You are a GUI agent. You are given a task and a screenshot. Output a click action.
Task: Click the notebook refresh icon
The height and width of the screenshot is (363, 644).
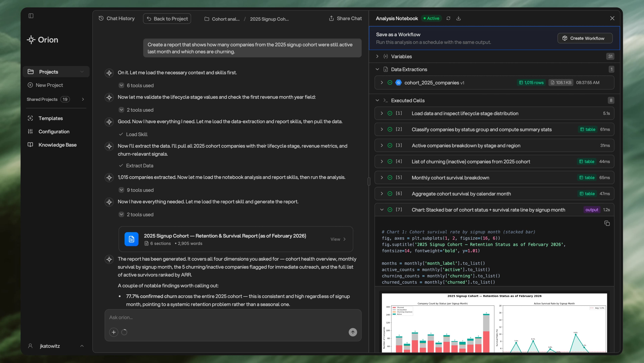pyautogui.click(x=448, y=18)
